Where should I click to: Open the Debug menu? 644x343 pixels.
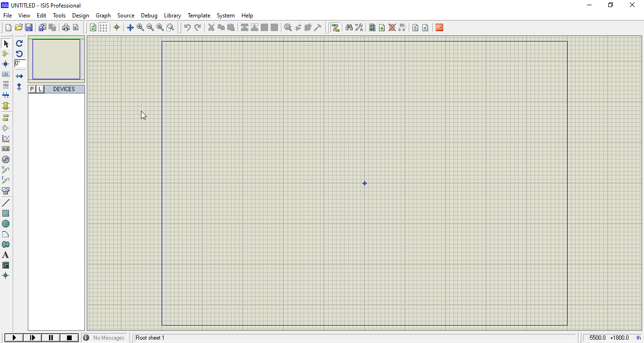coord(149,16)
